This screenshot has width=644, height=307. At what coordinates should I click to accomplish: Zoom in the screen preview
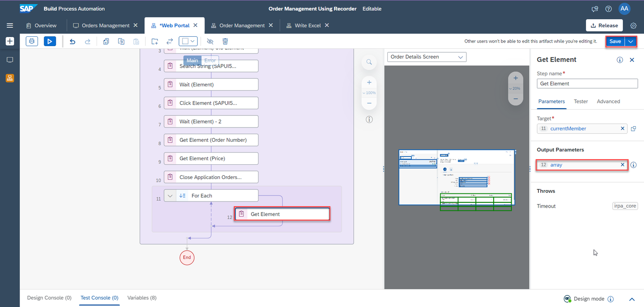516,78
